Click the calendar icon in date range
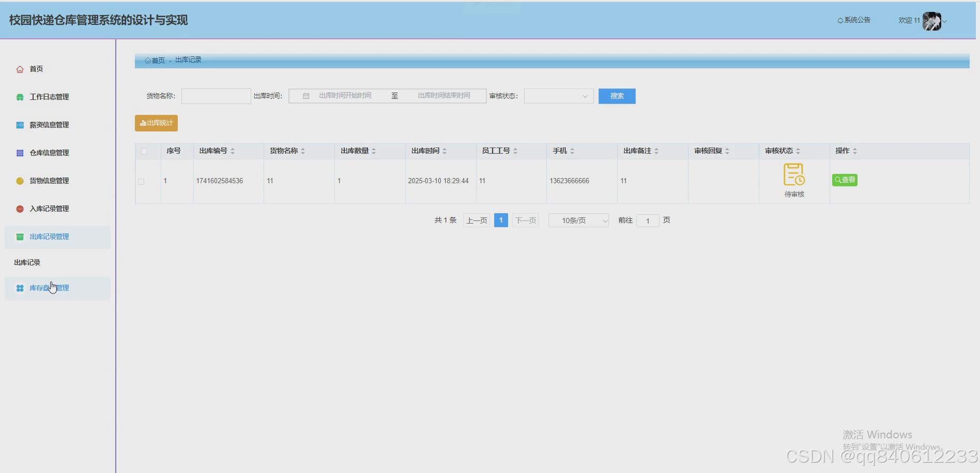 click(x=306, y=96)
